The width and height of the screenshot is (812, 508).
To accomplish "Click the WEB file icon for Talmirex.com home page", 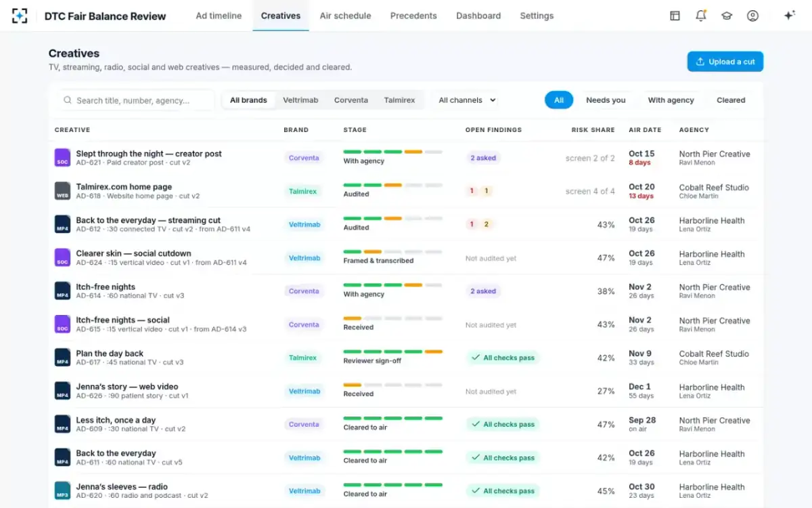I will tap(62, 191).
